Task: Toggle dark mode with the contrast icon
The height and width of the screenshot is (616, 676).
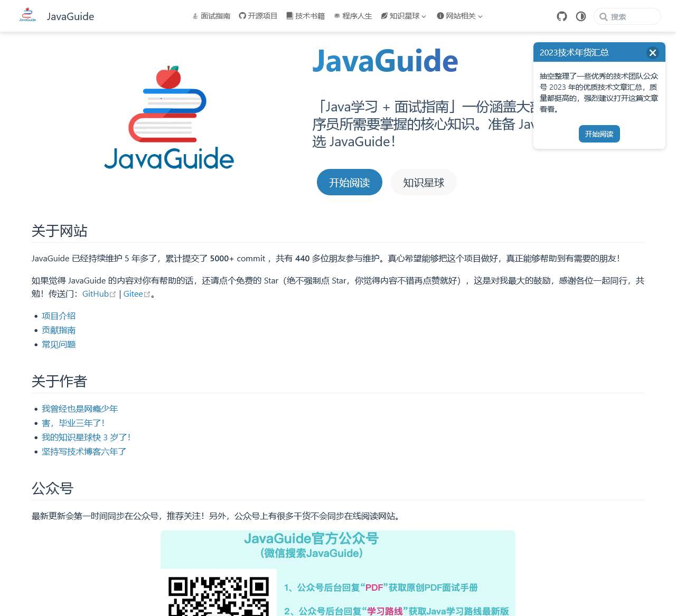Action: (x=581, y=16)
